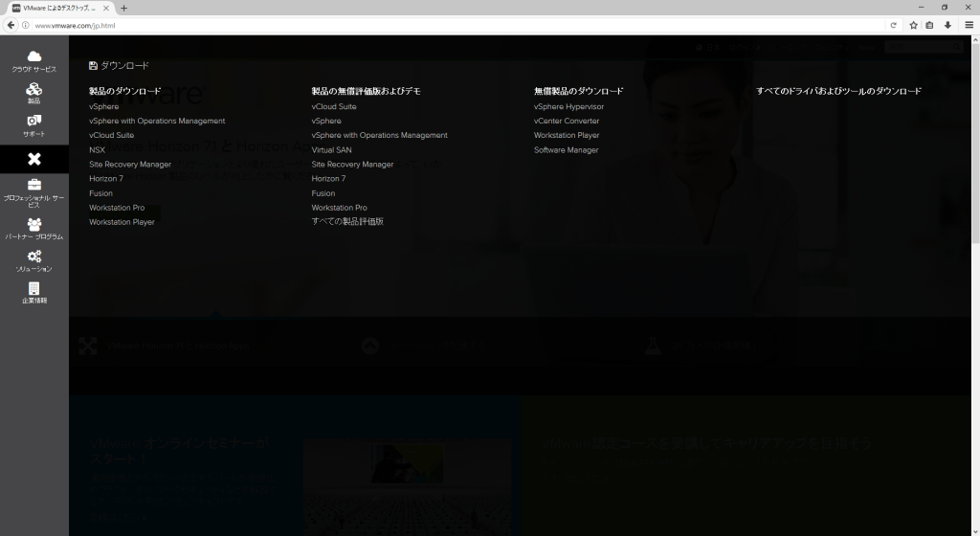Open Workstation Player under free products
This screenshot has width=980, height=536.
[567, 136]
